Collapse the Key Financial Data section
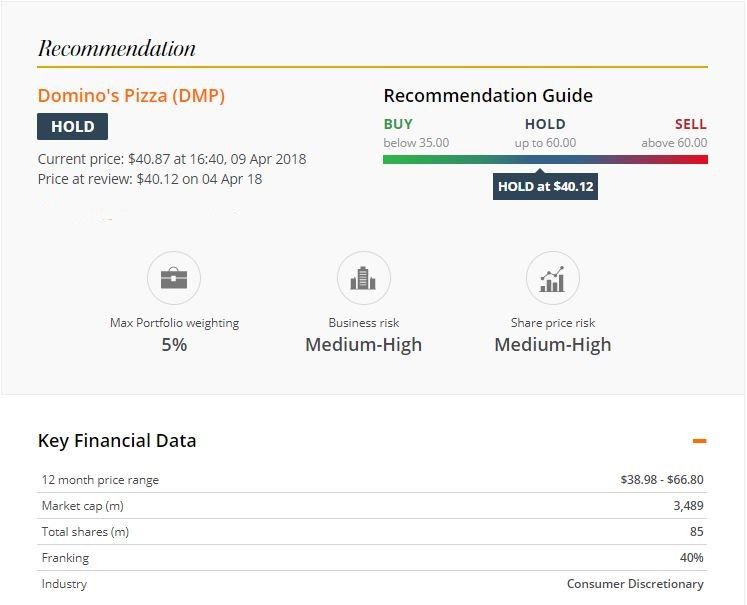Screen dimensions: 747x605 pos(699,441)
